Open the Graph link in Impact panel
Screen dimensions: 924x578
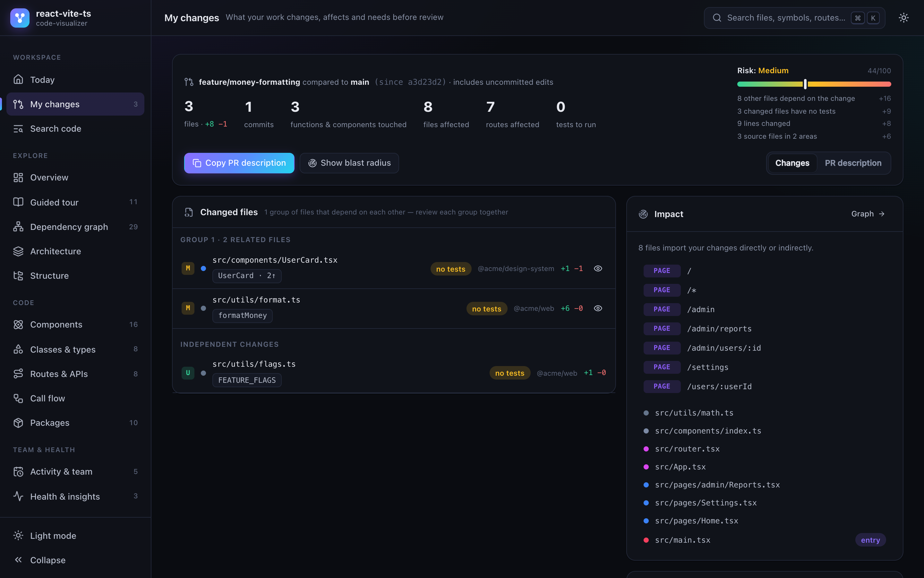click(868, 214)
